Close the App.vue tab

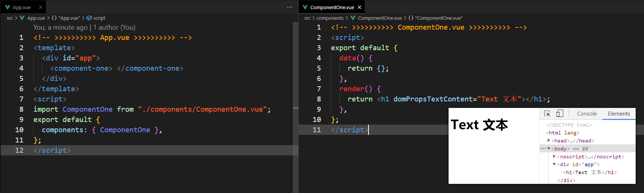(41, 7)
